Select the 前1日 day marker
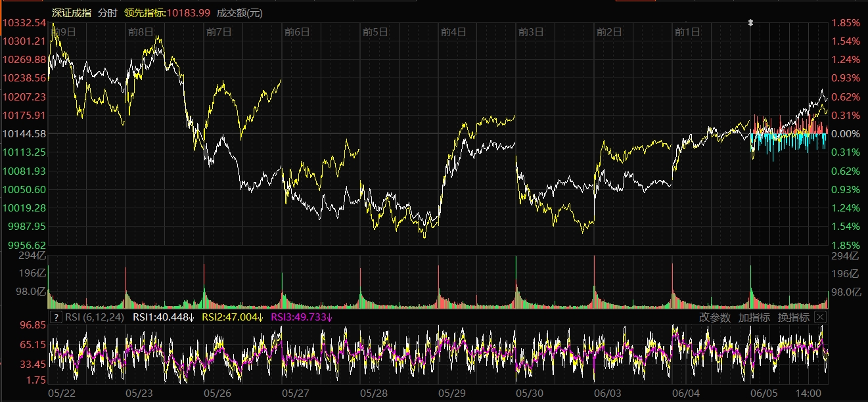The image size is (868, 402). [687, 31]
